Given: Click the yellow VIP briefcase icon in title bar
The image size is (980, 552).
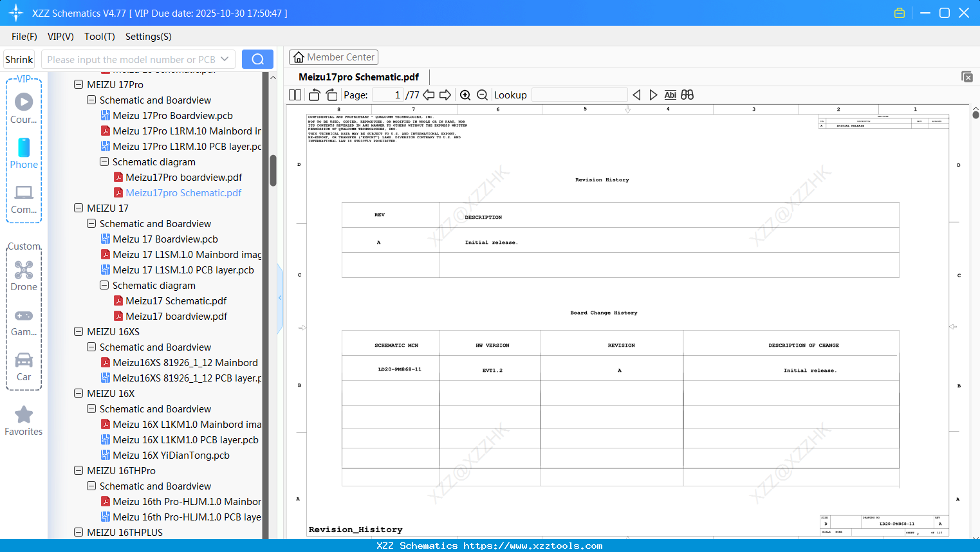Looking at the screenshot, I should tap(900, 13).
